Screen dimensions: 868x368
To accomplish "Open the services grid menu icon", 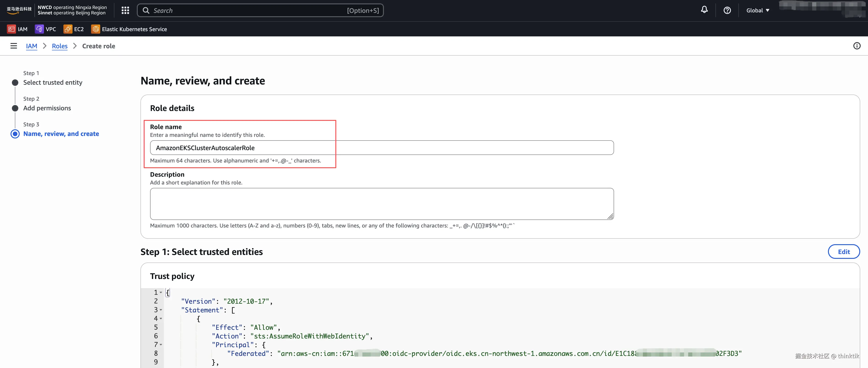I will tap(125, 11).
